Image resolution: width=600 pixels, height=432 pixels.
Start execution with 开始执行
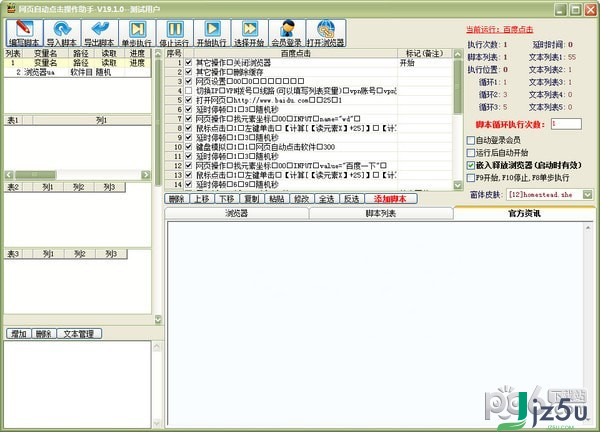click(x=212, y=33)
